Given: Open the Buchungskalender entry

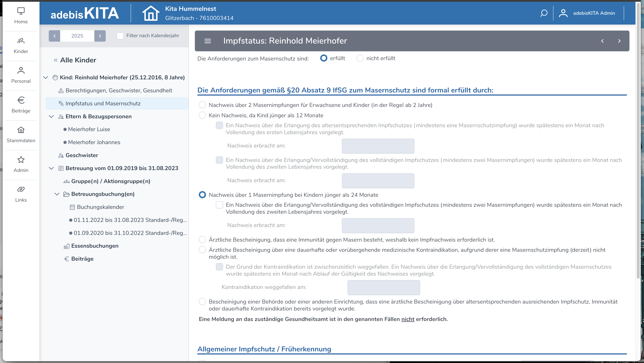Looking at the screenshot, I should [x=100, y=207].
